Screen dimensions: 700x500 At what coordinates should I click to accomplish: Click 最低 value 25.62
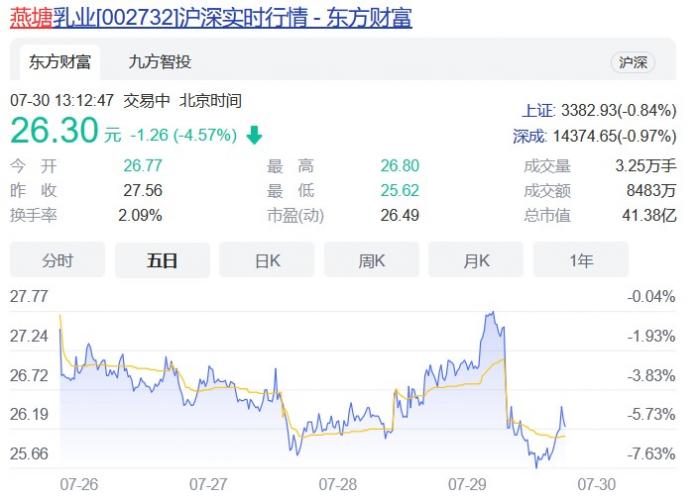coord(400,190)
